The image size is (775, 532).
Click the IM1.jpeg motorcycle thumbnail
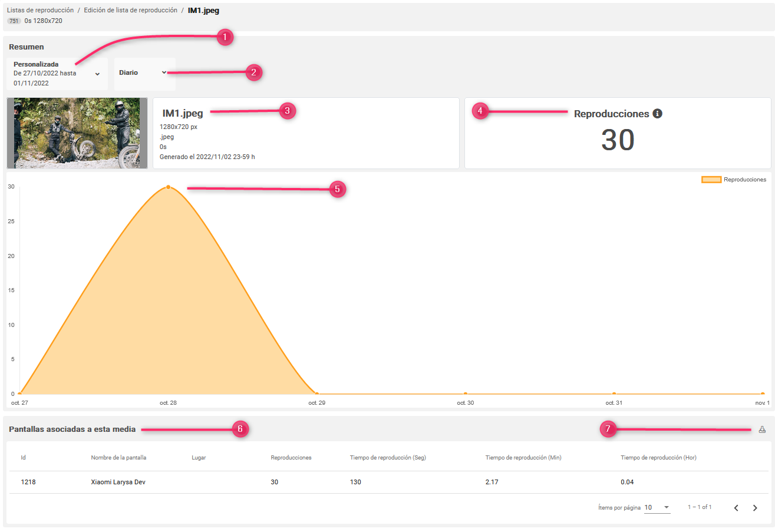click(x=77, y=133)
